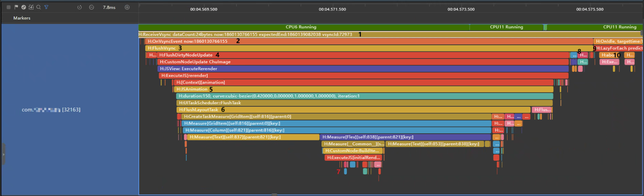The height and width of the screenshot is (196, 644).
Task: Click the dashed-box selection export icon
Action: click(x=31, y=7)
